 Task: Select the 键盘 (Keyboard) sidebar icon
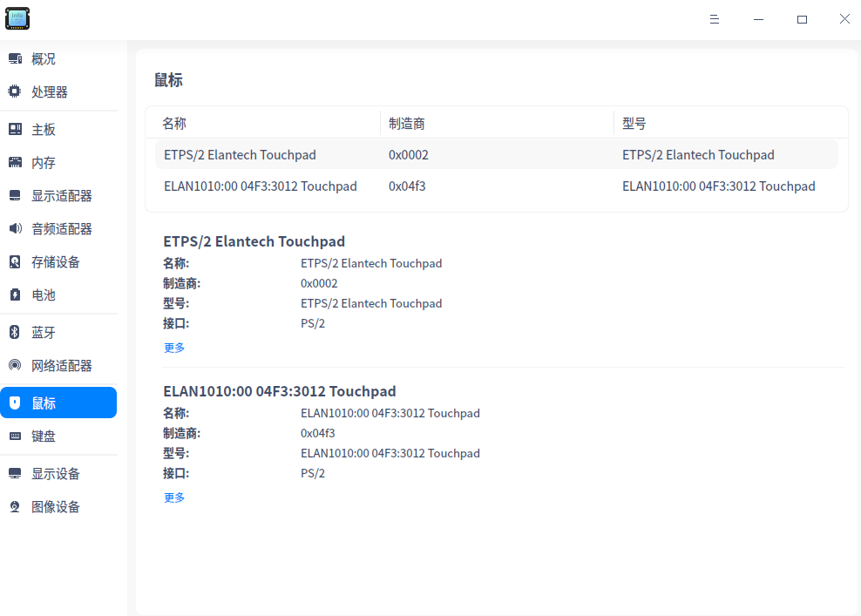[14, 436]
